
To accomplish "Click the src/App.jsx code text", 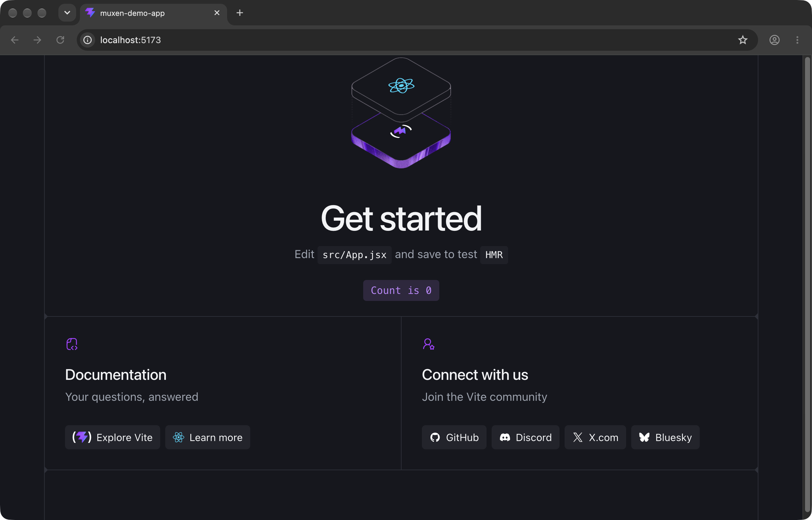I will [x=354, y=255].
